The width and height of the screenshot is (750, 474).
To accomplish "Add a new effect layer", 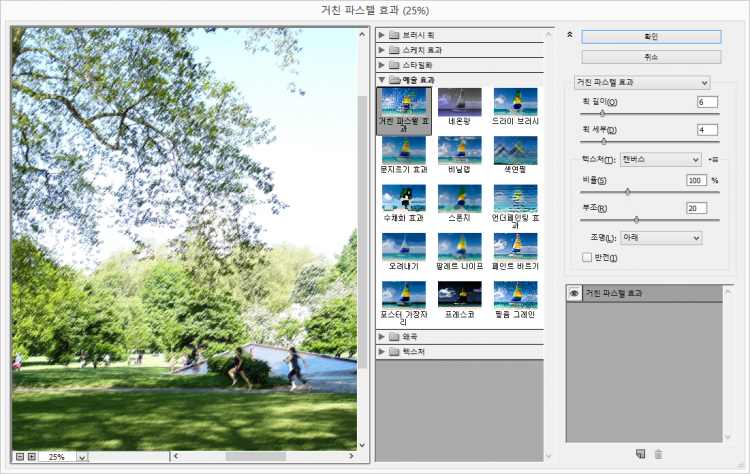I will pos(640,454).
